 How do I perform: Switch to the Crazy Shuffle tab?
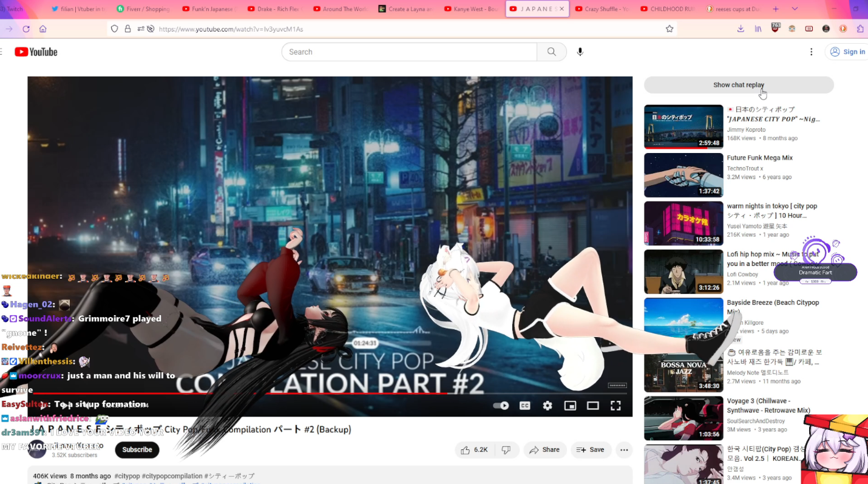(x=602, y=9)
